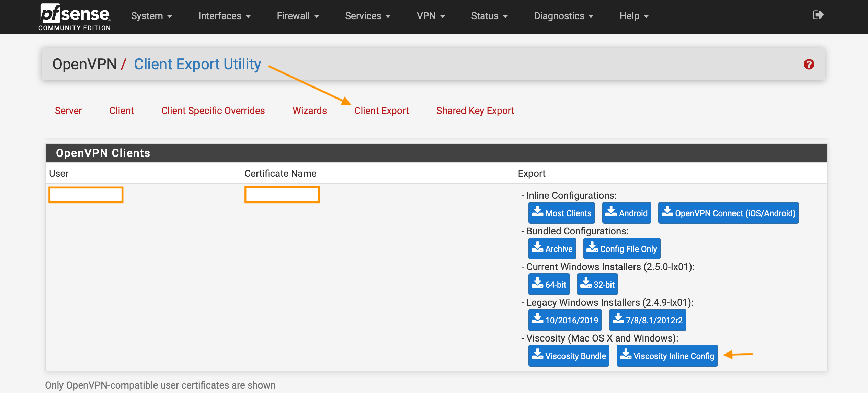Expand the Status menu
The width and height of the screenshot is (868, 393).
tap(489, 16)
